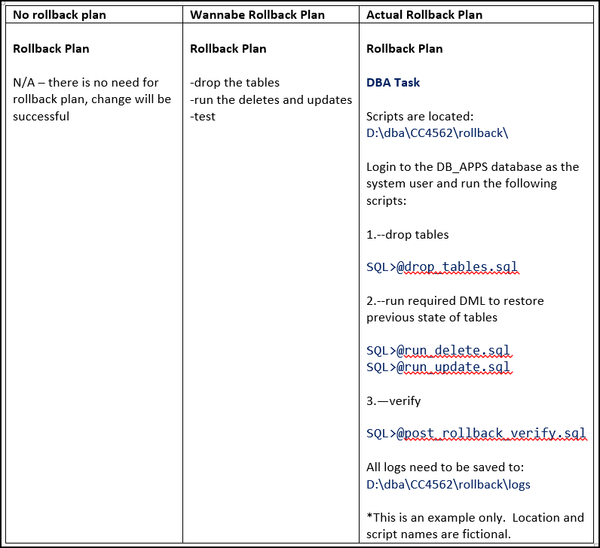Click the "Actual Rollback Plan" column header
This screenshot has height=548, width=600.
click(x=424, y=16)
